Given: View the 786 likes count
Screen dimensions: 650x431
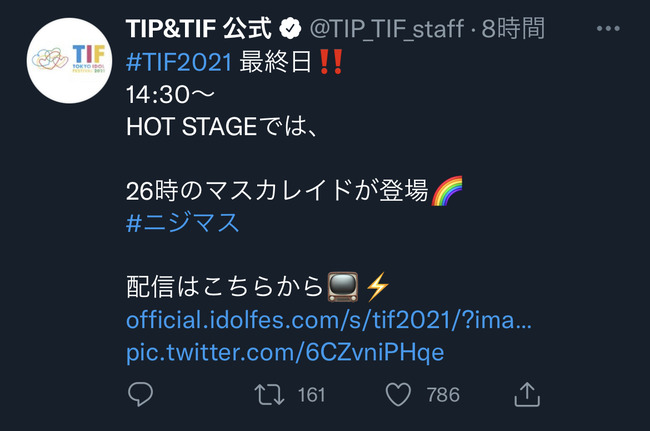Looking at the screenshot, I should pyautogui.click(x=443, y=395).
